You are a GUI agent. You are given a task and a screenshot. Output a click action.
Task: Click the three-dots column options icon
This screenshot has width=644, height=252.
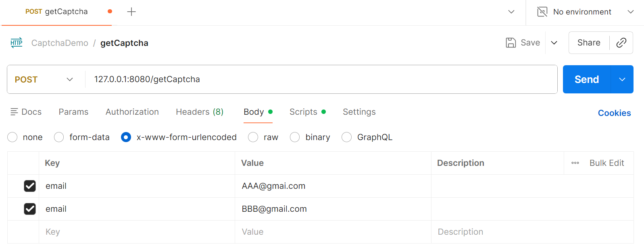575,163
